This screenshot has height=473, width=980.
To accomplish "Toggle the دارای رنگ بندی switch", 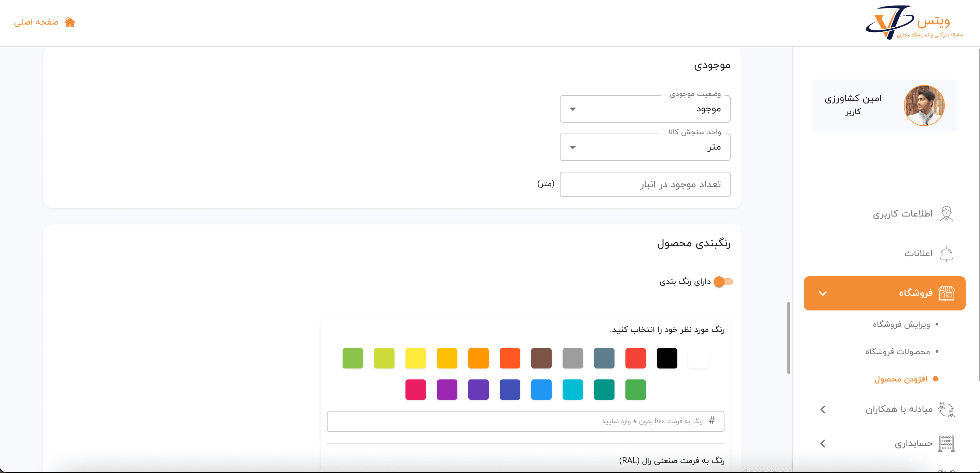I will point(723,282).
